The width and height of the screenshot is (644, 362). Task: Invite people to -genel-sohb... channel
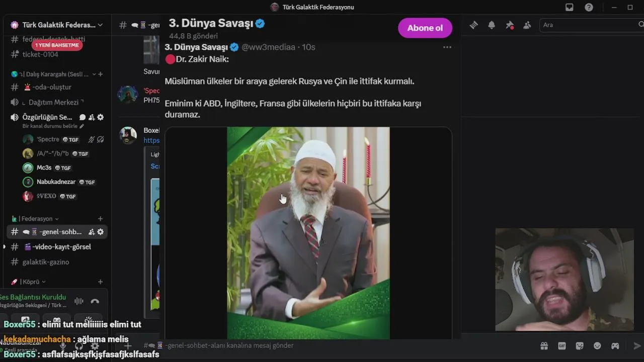click(92, 232)
